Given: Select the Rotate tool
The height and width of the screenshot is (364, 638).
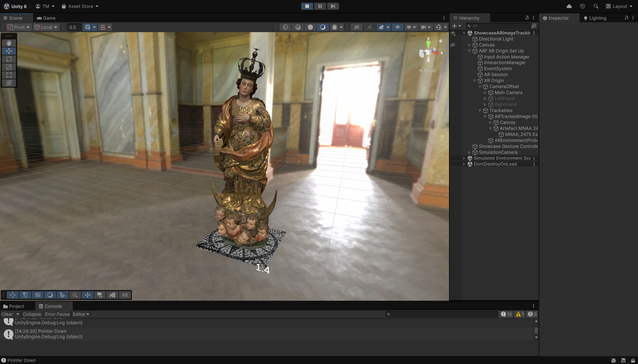Looking at the screenshot, I should click(9, 59).
